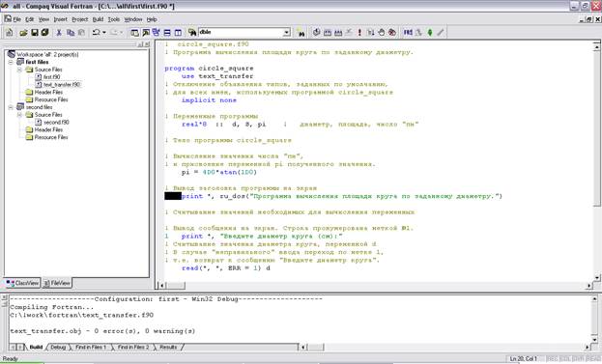Select the Build output tab
This screenshot has height=364, width=602.
(x=36, y=348)
